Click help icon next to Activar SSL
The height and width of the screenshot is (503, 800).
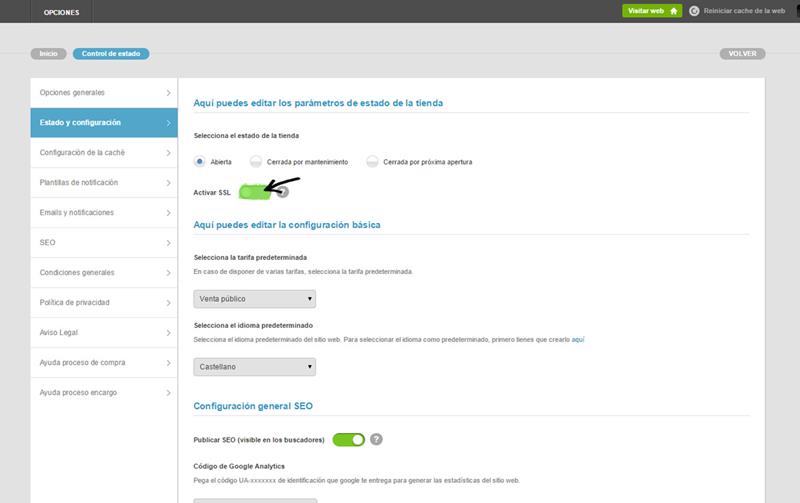tap(284, 192)
